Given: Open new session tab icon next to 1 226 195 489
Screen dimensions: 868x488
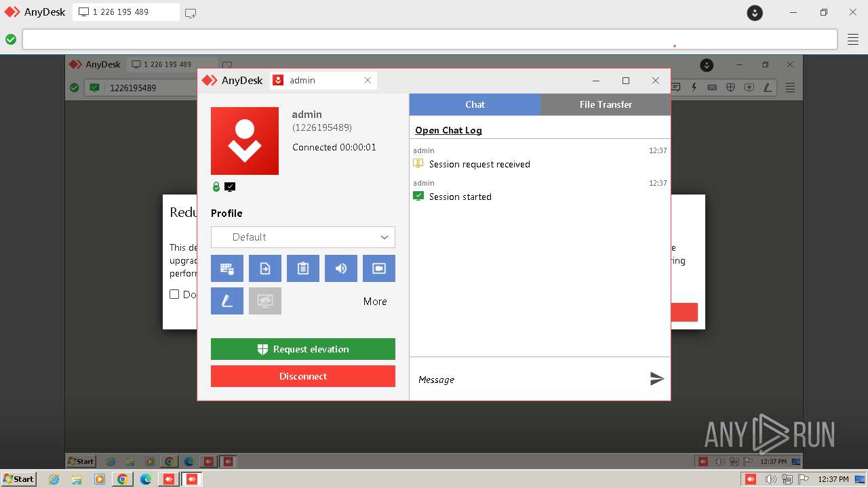Looking at the screenshot, I should click(x=191, y=13).
